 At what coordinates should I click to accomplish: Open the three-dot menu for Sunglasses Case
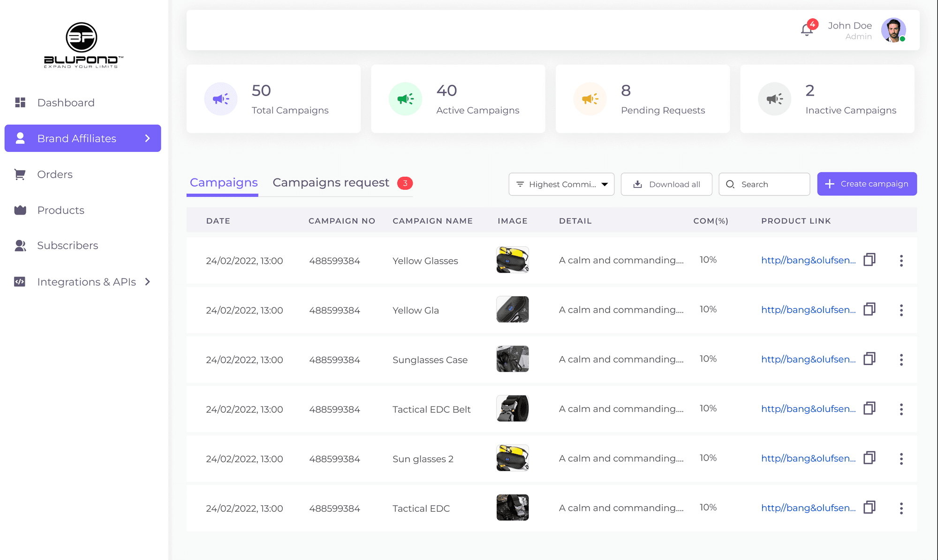[x=901, y=359]
